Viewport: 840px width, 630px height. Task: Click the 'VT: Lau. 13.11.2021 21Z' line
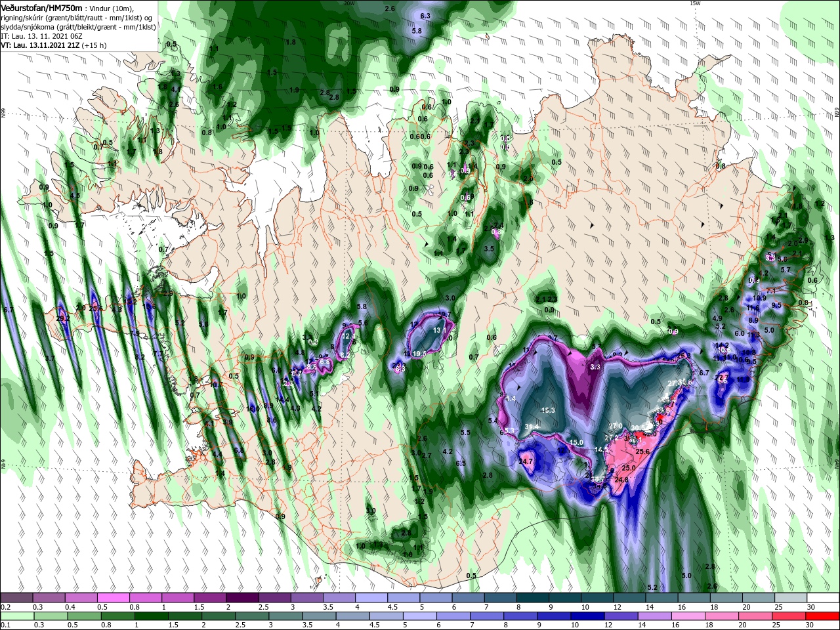tap(39, 45)
